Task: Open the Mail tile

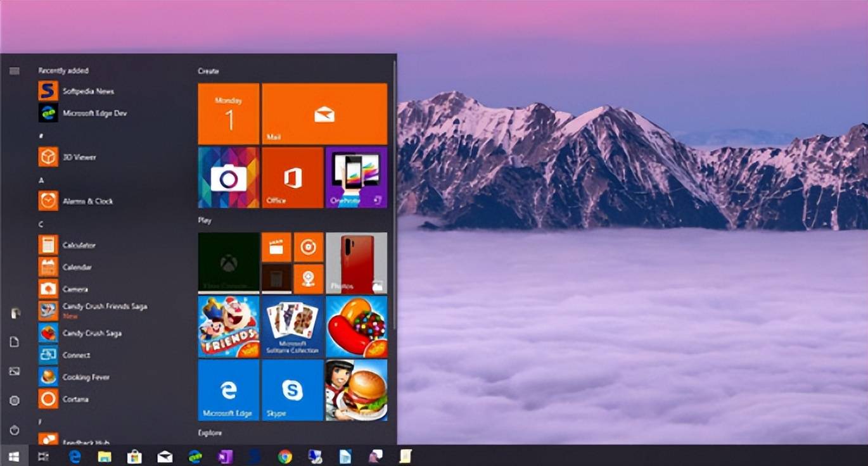Action: [324, 114]
